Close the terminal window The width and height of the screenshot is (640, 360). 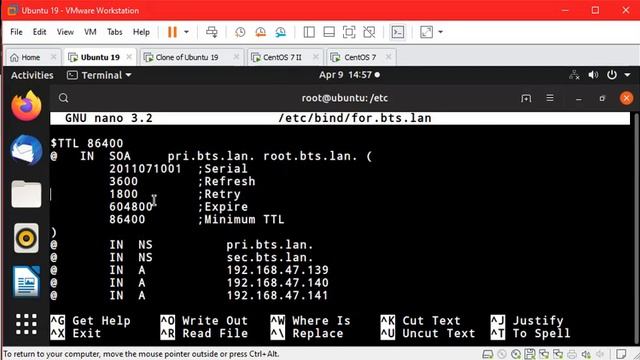point(626,98)
